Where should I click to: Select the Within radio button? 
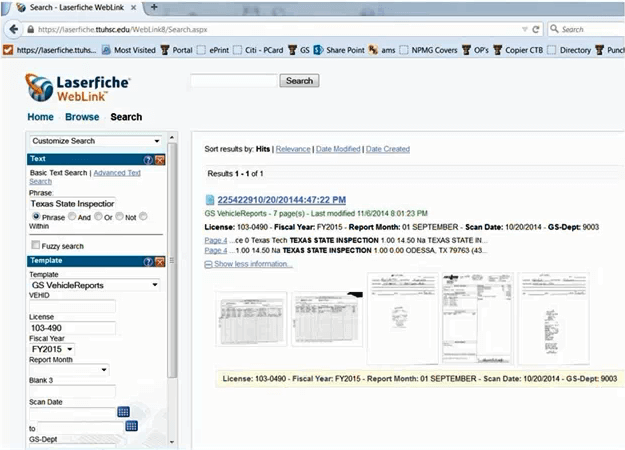pyautogui.click(x=143, y=216)
